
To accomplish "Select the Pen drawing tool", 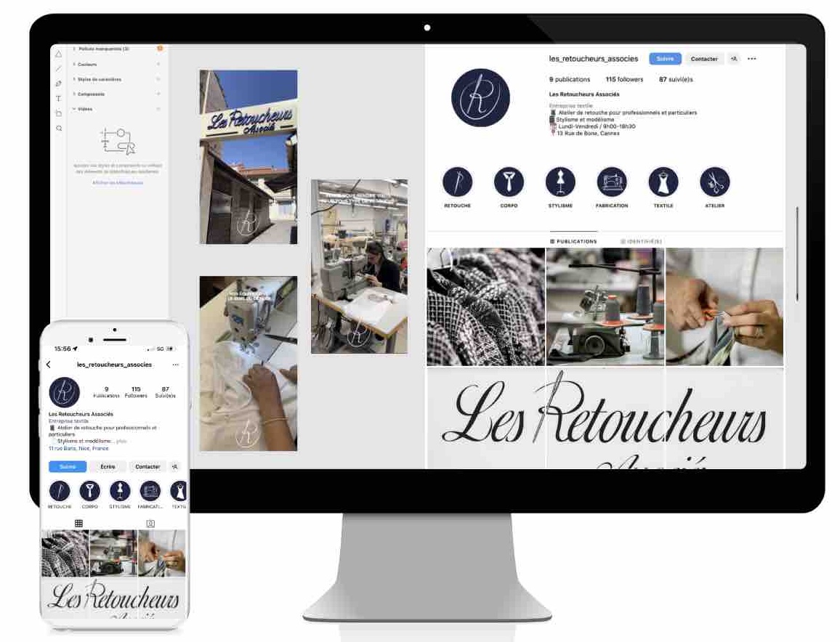I will coord(59,84).
